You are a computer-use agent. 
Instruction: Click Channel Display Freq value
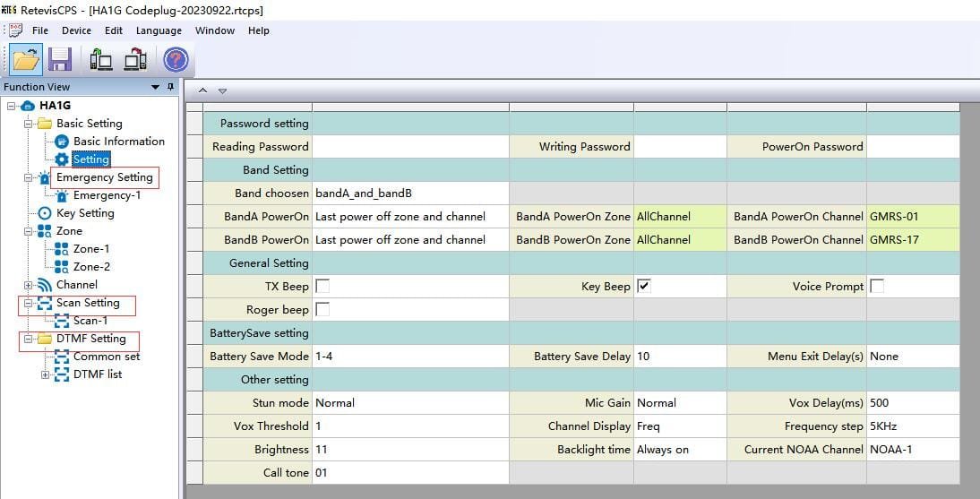(680, 426)
